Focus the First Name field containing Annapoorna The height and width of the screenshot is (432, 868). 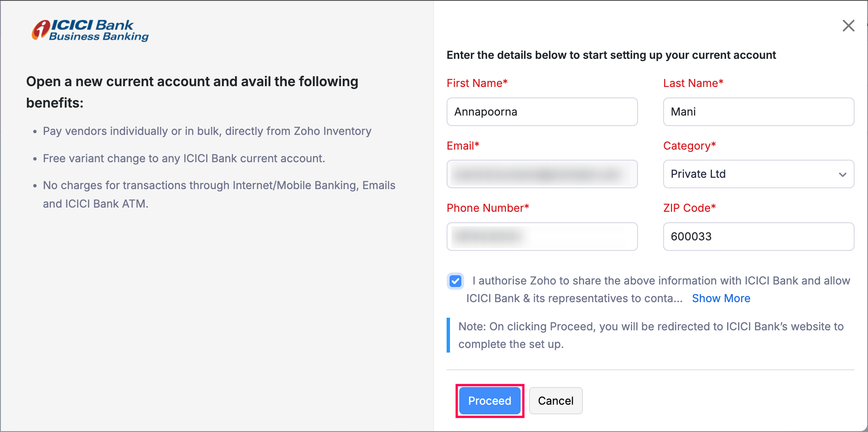coord(542,112)
